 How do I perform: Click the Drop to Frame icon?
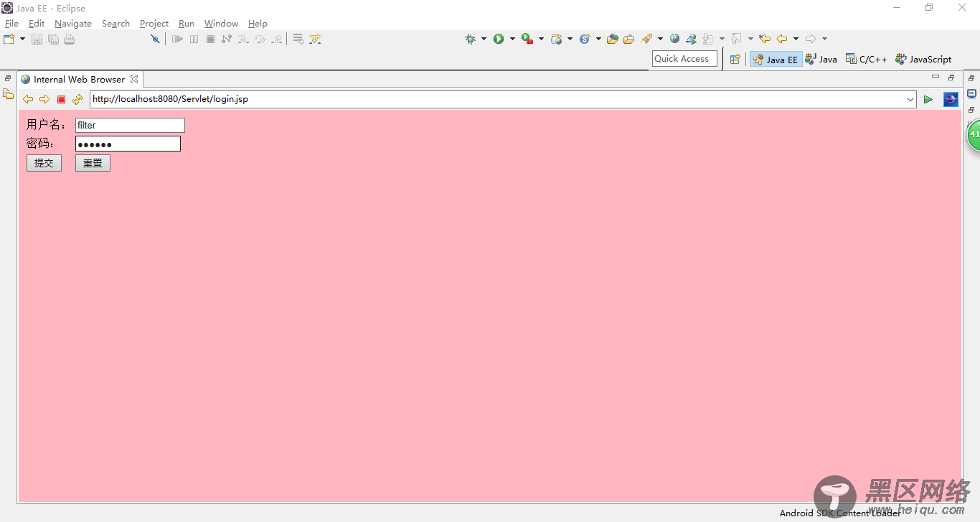coord(298,39)
